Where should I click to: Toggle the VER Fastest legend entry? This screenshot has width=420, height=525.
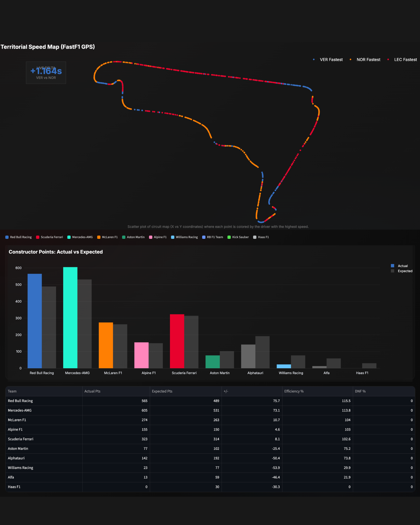pyautogui.click(x=328, y=60)
